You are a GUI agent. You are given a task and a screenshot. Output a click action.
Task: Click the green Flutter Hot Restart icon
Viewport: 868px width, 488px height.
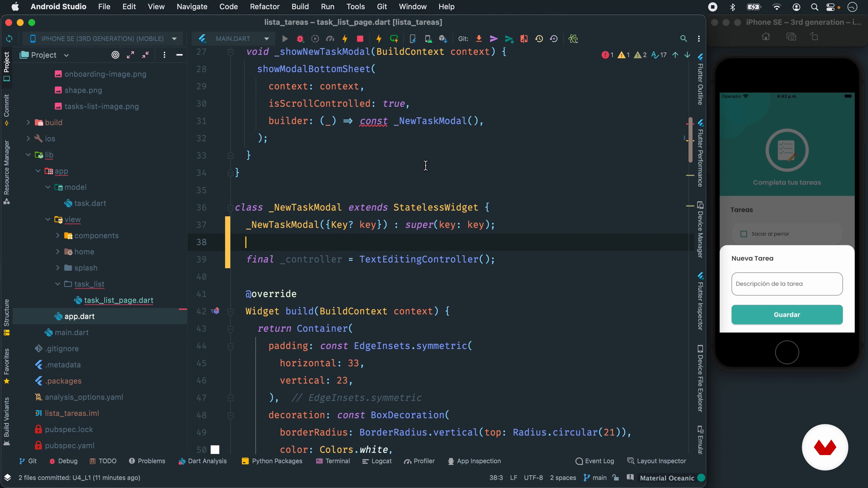[x=394, y=39]
